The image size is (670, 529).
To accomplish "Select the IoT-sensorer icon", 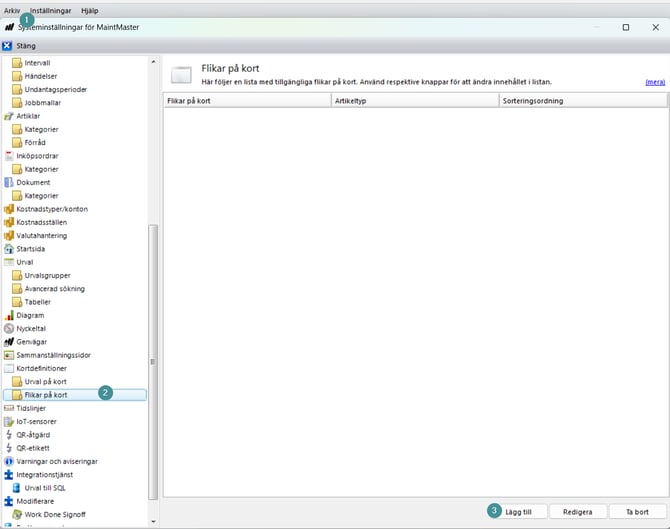I will coord(9,421).
